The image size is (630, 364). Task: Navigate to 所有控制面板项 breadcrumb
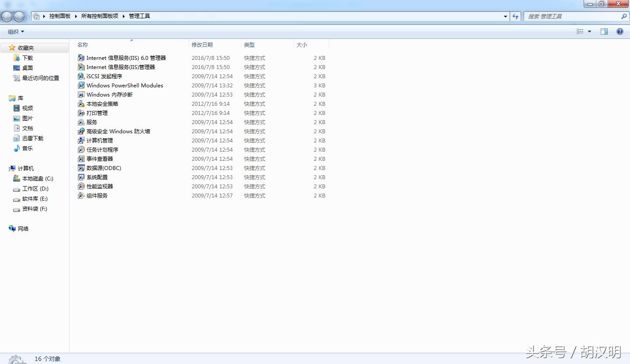pyautogui.click(x=100, y=16)
